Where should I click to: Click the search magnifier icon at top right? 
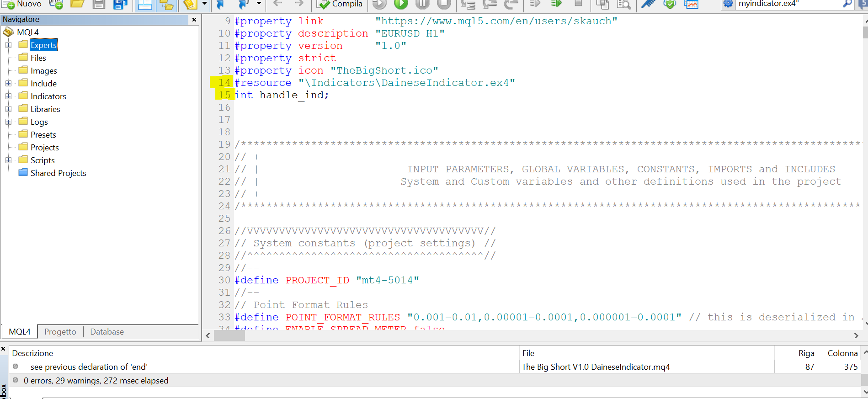847,4
